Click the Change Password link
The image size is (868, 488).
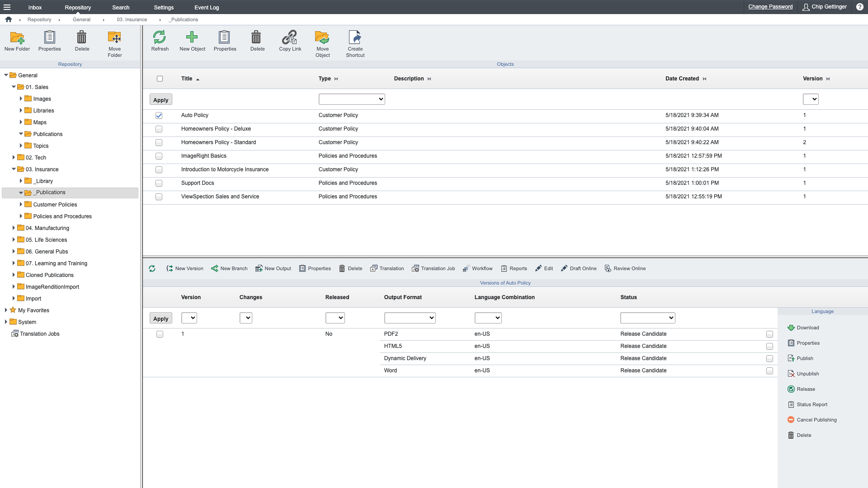(770, 7)
